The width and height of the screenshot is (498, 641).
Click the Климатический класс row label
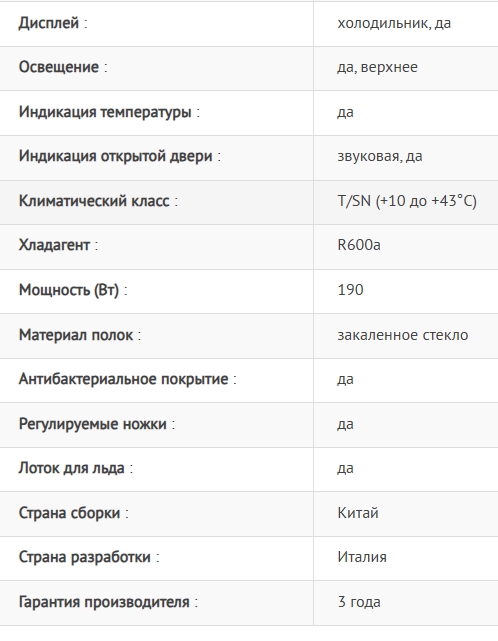tap(98, 201)
